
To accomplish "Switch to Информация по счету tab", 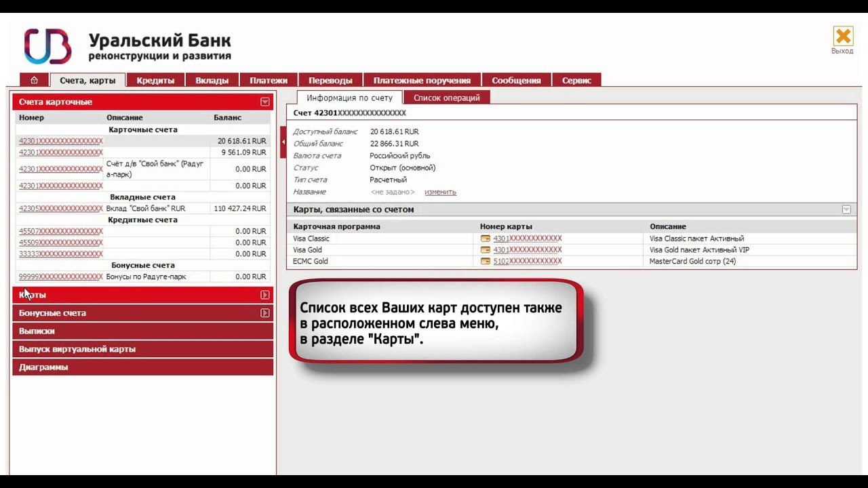I will coord(350,98).
